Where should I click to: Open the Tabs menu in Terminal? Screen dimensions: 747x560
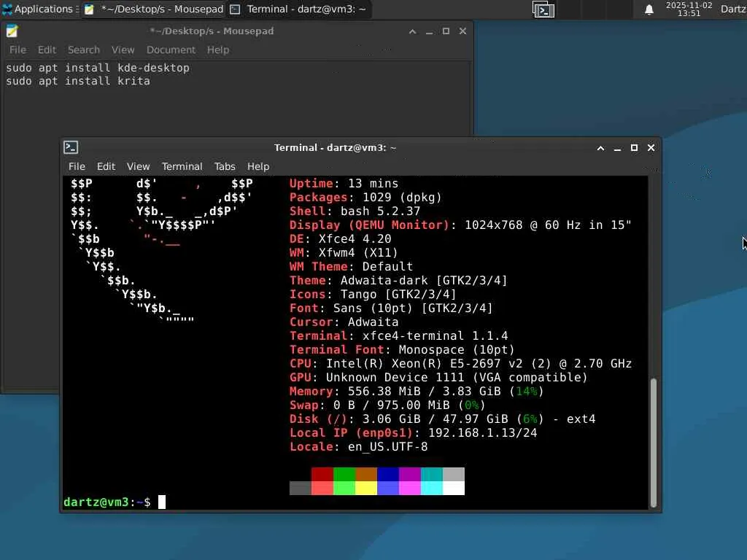point(225,166)
